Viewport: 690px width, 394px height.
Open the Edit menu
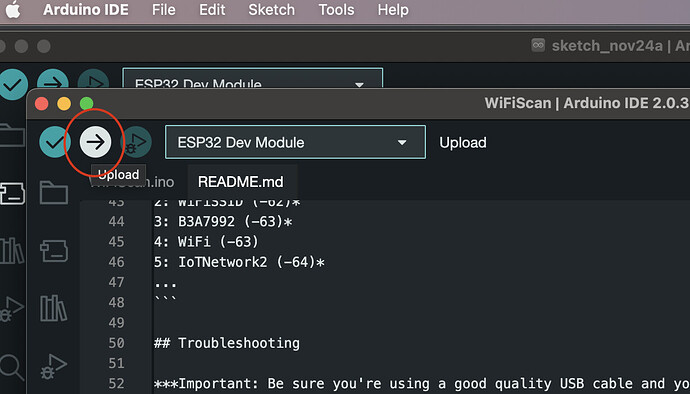[x=212, y=10]
